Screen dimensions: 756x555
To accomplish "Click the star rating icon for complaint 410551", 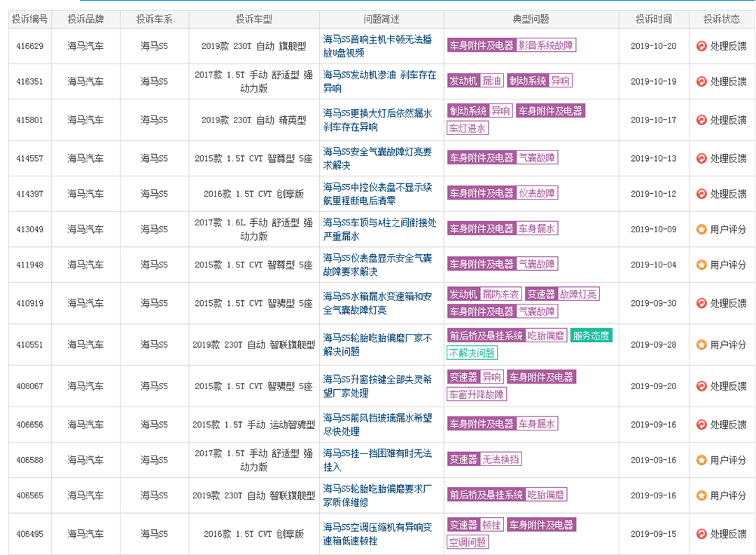I will point(701,344).
